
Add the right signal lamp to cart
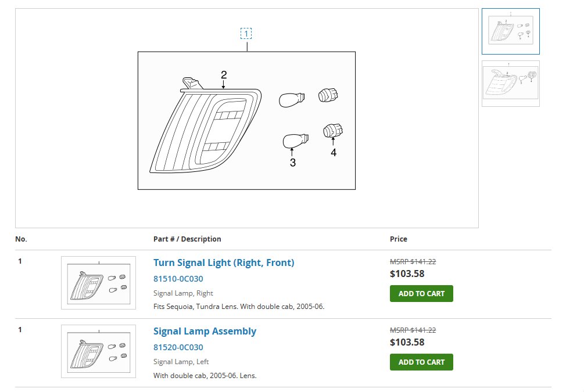tap(421, 293)
